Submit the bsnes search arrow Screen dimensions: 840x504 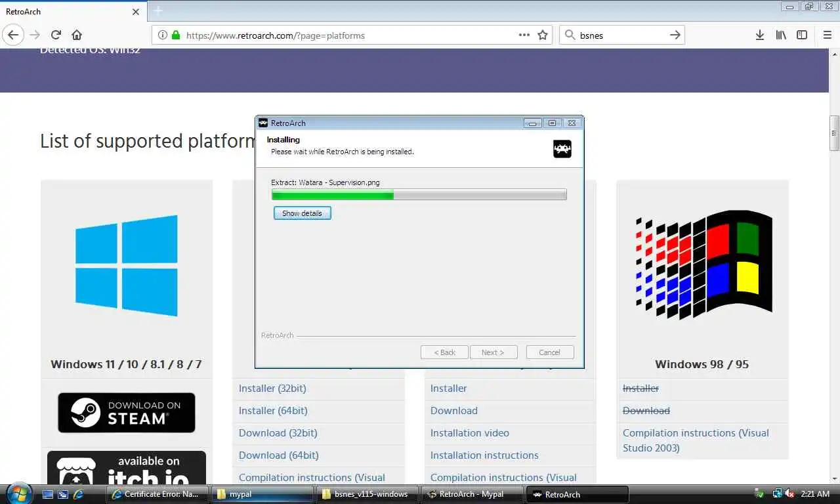pyautogui.click(x=675, y=35)
